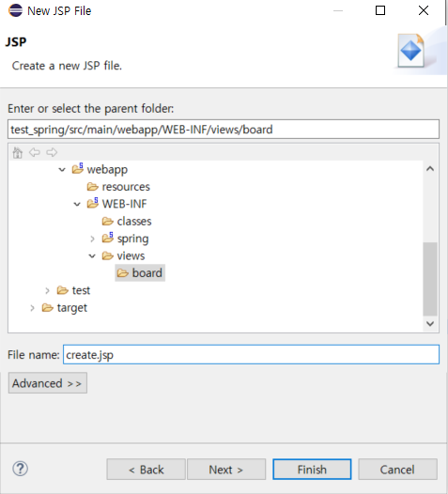This screenshot has height=494, width=448.
Task: Click the Home icon in tree toolbar
Action: click(x=18, y=153)
